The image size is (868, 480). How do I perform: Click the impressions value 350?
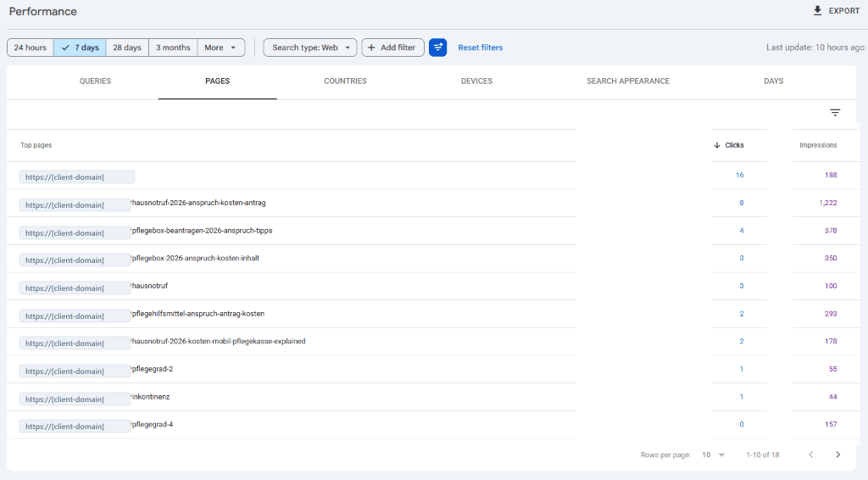click(x=831, y=258)
